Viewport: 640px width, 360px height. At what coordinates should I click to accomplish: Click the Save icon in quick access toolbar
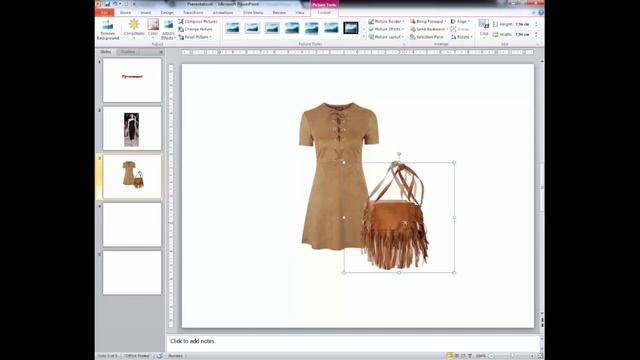coord(107,4)
